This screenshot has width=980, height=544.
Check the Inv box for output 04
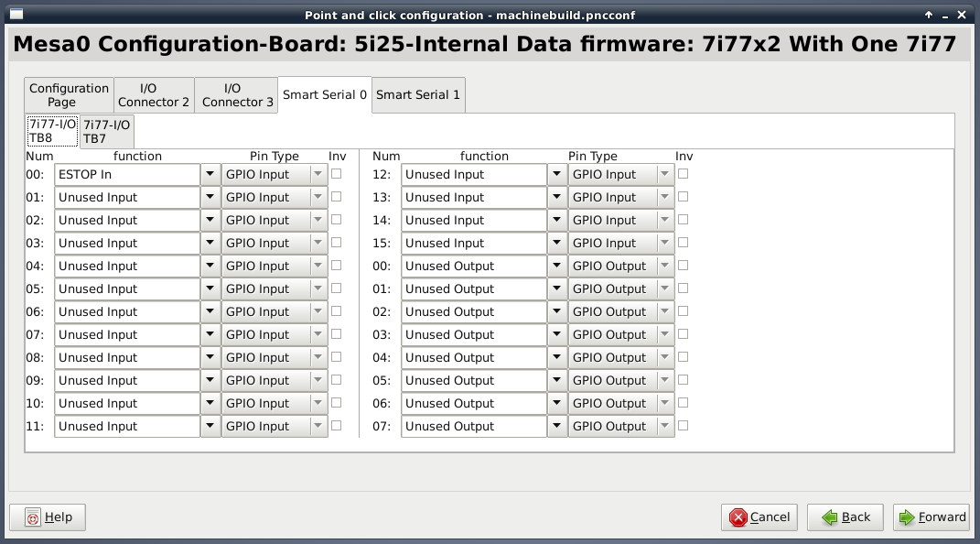[x=684, y=357]
